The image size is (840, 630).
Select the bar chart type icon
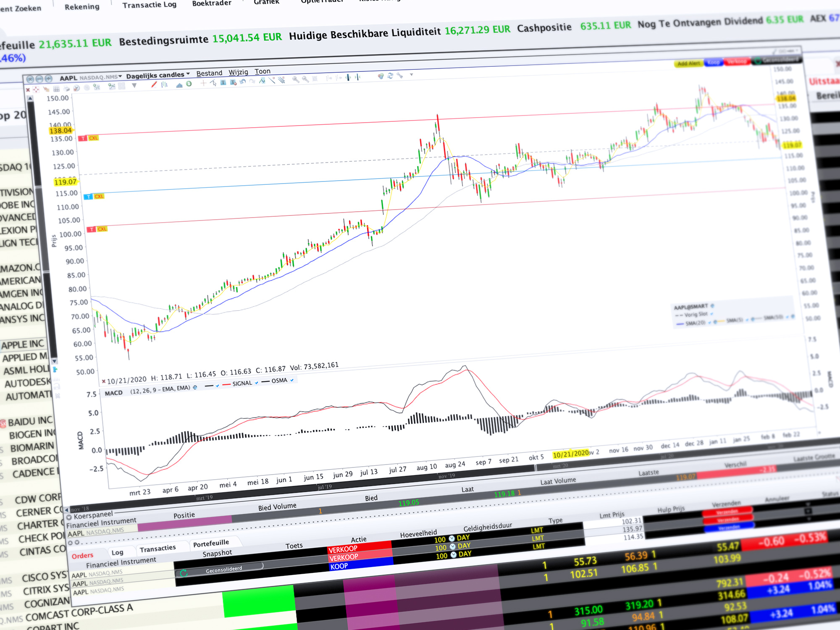(x=164, y=84)
